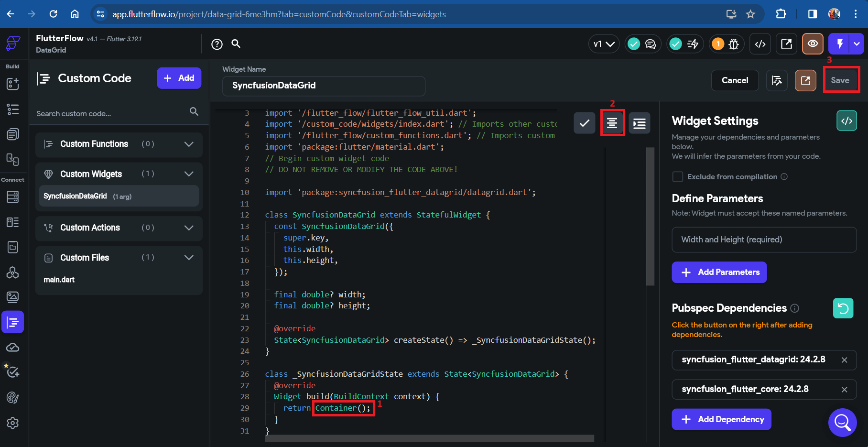
Task: Bookmark this page with the star
Action: tap(750, 14)
